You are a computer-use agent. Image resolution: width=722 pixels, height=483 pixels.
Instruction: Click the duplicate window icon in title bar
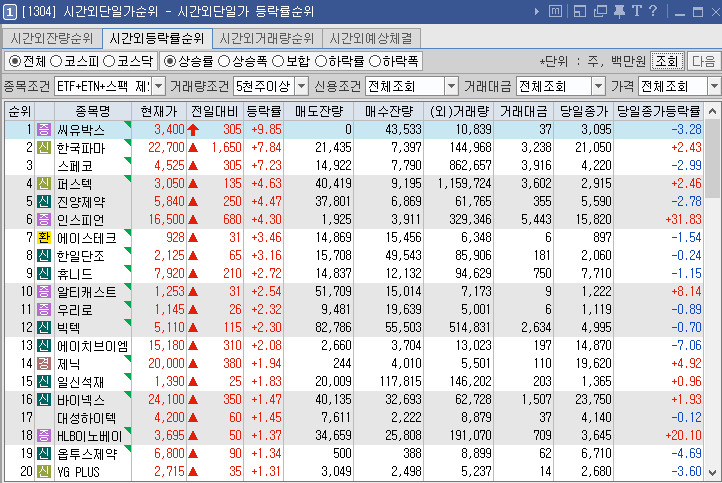click(600, 11)
